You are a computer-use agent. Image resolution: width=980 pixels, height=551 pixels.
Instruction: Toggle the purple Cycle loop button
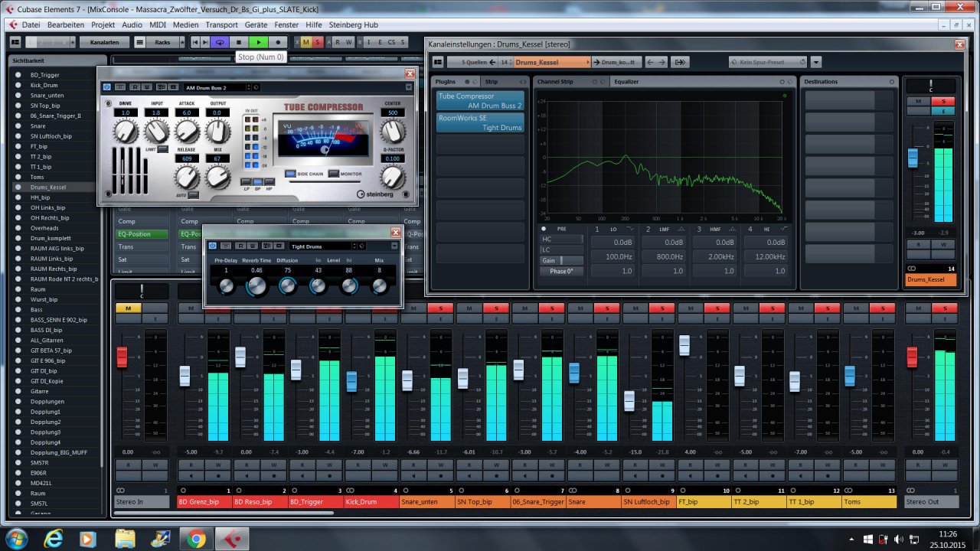pos(220,42)
